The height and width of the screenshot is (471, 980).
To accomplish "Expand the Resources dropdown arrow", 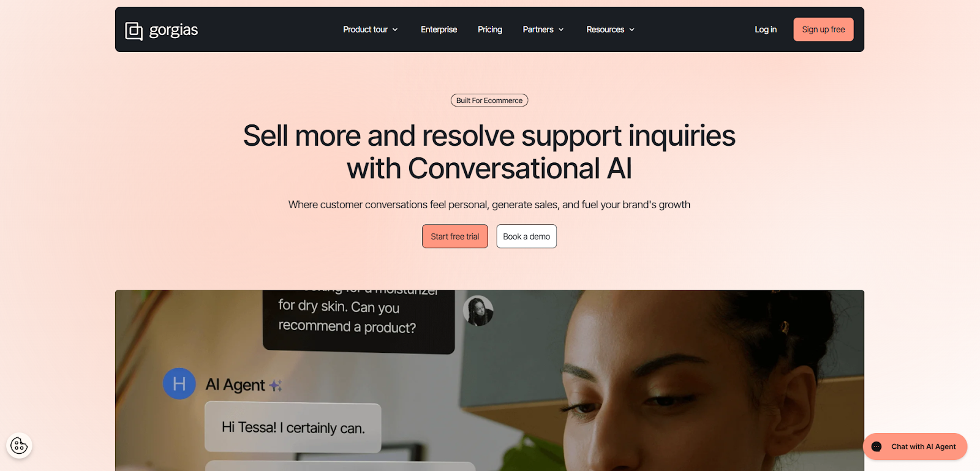I will (632, 29).
